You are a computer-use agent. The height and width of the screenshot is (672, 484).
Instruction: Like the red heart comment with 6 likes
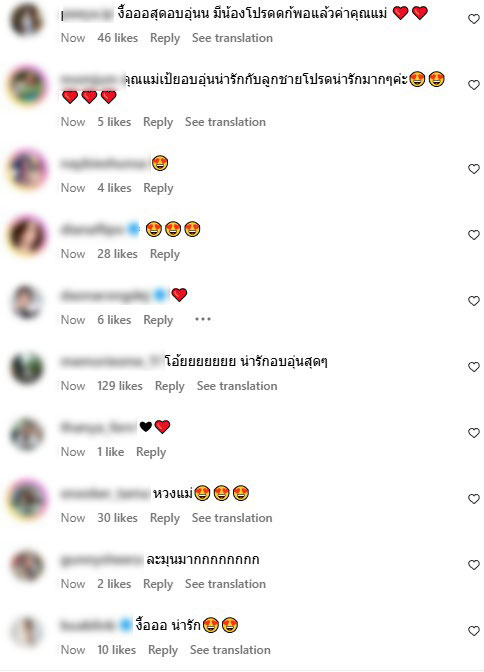[473, 301]
